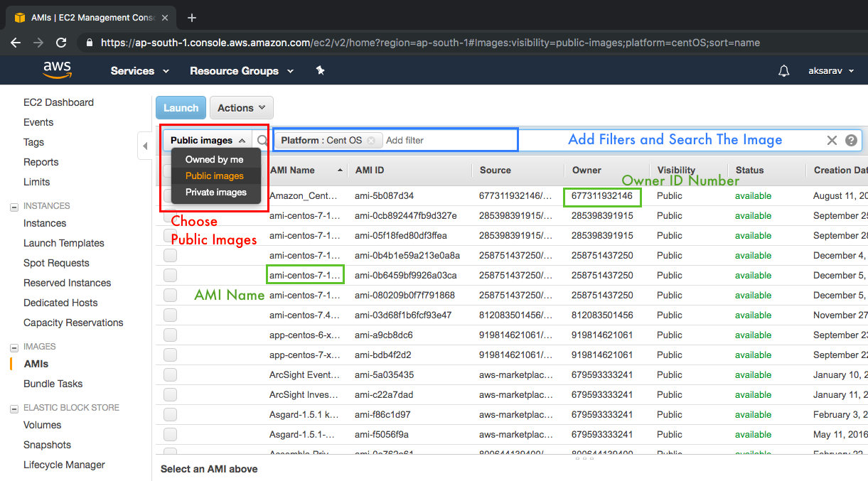868x481 pixels.
Task: Collapse the INSTANCES sidebar section
Action: pos(14,207)
